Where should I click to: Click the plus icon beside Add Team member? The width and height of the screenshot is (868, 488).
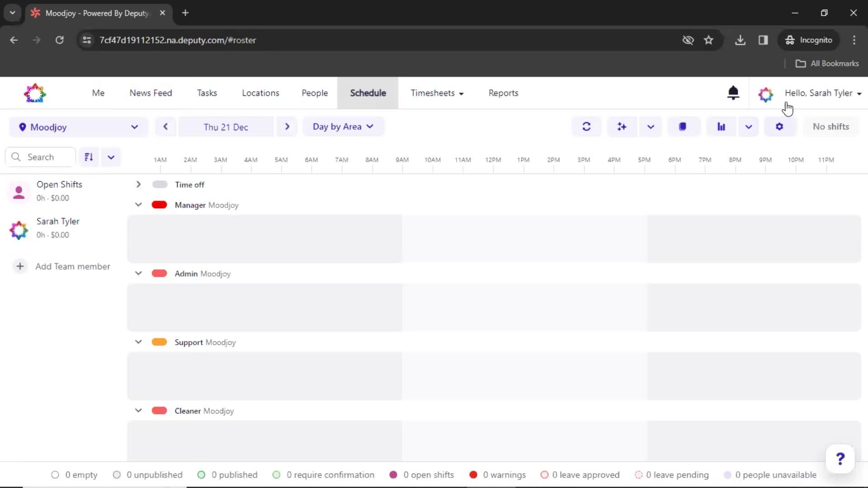20,266
